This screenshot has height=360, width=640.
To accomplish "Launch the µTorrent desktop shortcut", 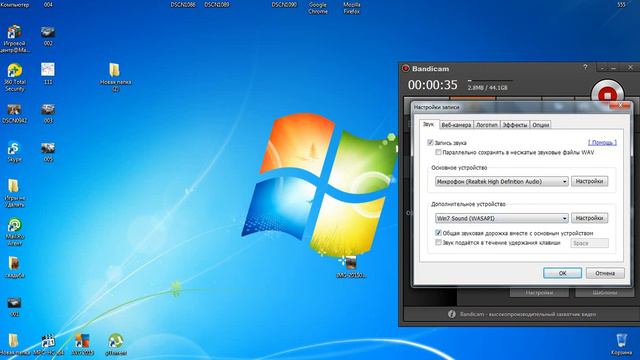I will point(116,344).
